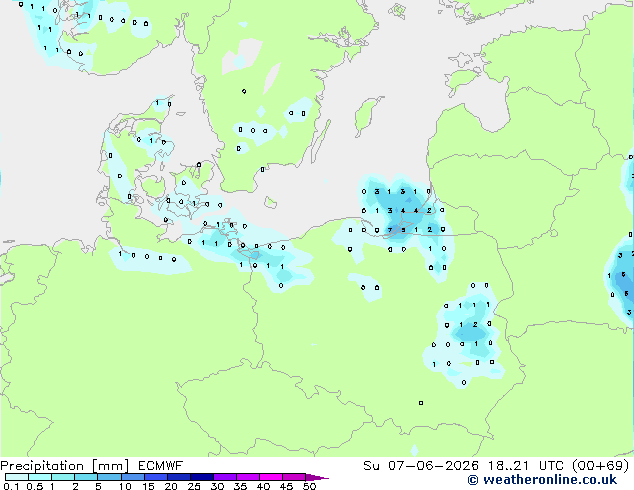Screen dimensions: 634x490
Task: Click the legend value "20"
Action: point(171,486)
